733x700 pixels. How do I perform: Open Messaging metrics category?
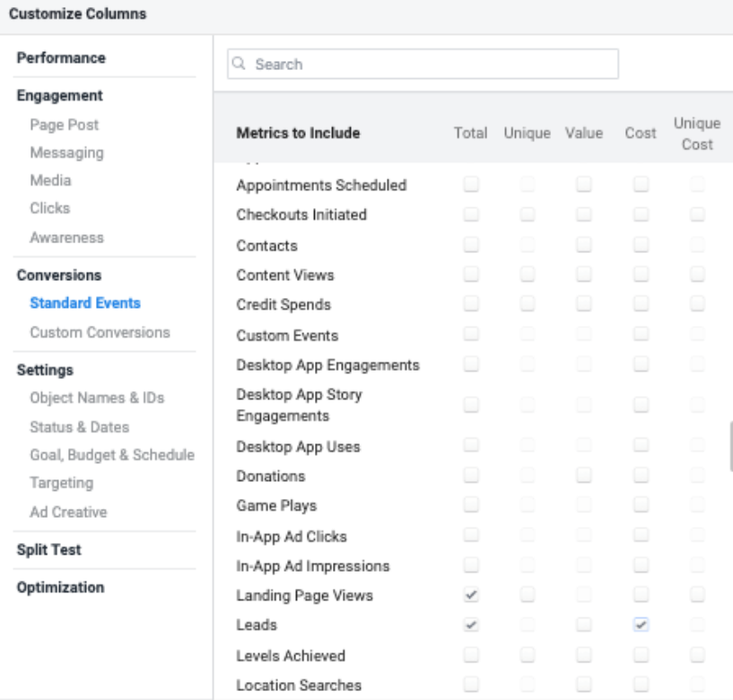click(66, 153)
